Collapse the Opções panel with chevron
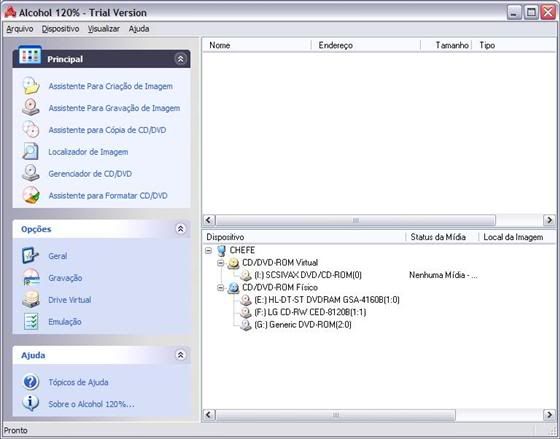Image resolution: width=560 pixels, height=439 pixels. tap(180, 229)
